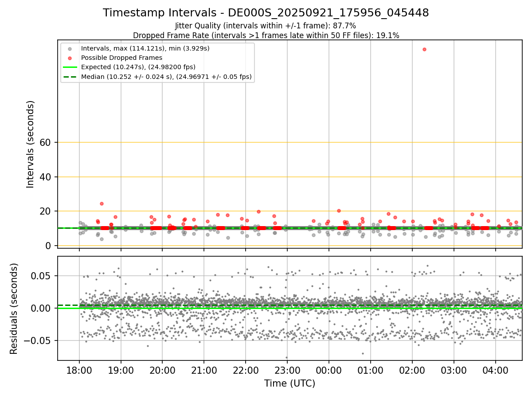Click the 'Time (UTC)' x-axis label
The image size is (532, 399).
289,383
